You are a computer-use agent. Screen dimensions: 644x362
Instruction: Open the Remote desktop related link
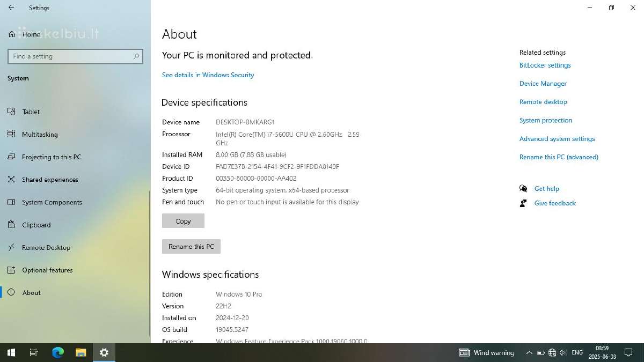click(543, 102)
